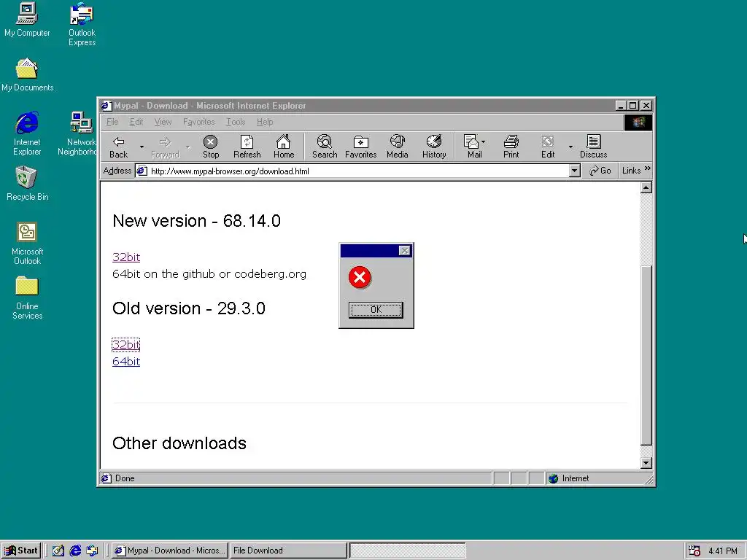This screenshot has height=560, width=747.
Task: Open the Start menu
Action: click(21, 551)
